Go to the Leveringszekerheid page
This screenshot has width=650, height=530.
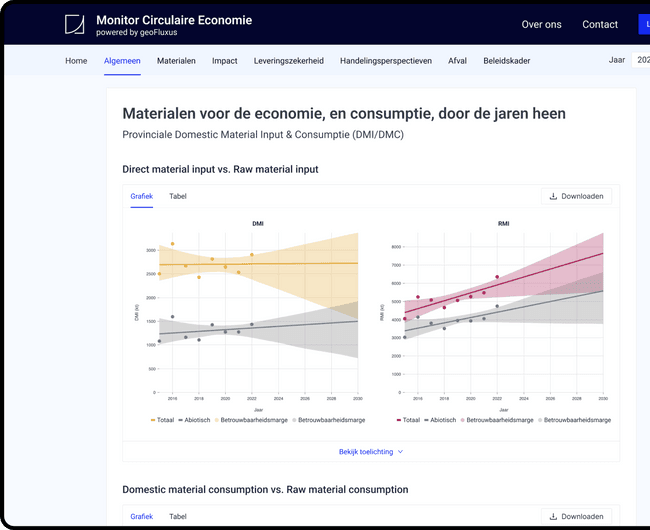tap(288, 61)
